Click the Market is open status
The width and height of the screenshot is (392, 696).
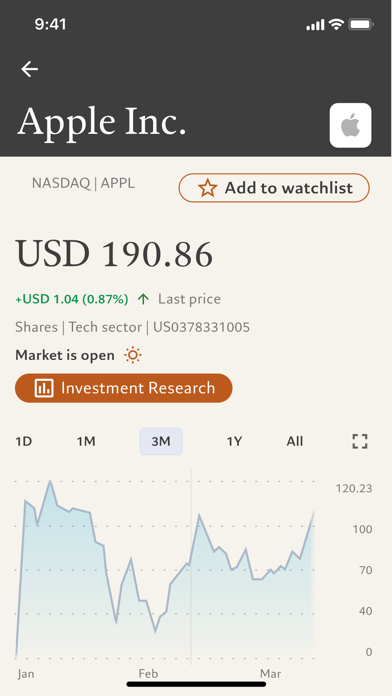pyautogui.click(x=65, y=355)
